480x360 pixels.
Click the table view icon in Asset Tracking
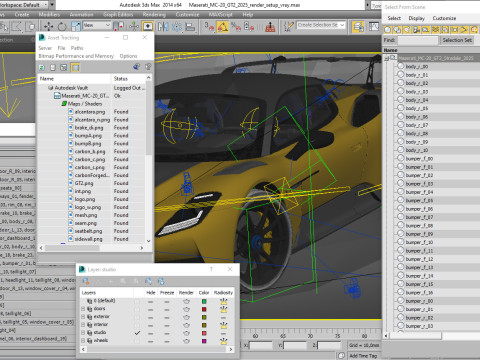(x=64, y=67)
